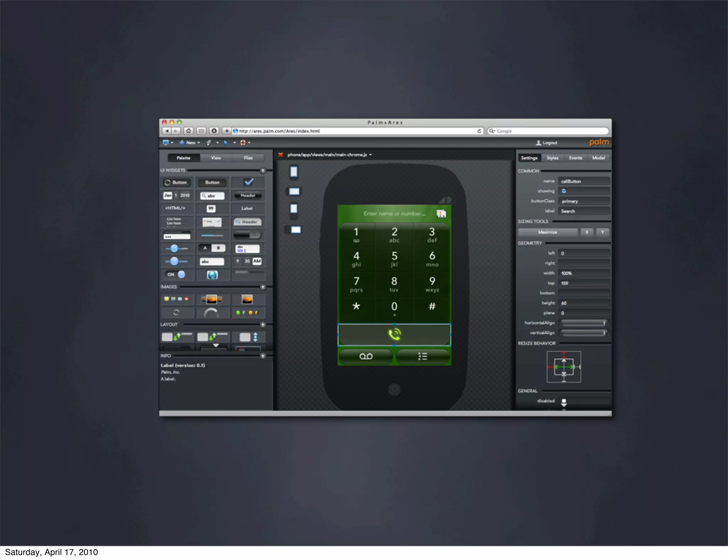Viewport: 728px width, 560px height.
Task: Choose the web view globe widget
Action: (x=212, y=275)
